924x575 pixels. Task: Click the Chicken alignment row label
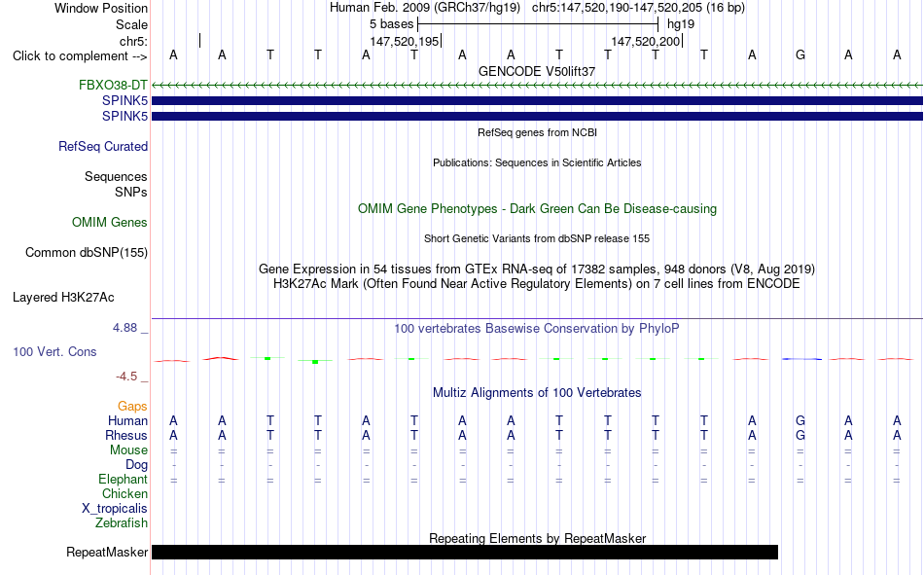click(124, 493)
